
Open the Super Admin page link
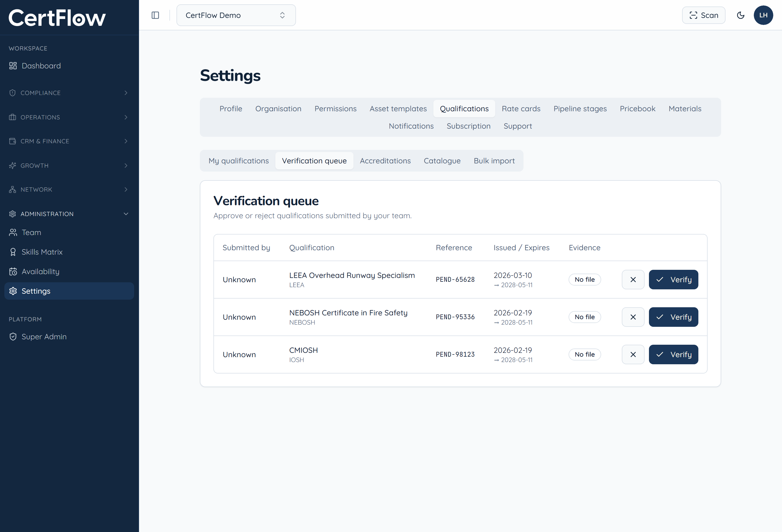[x=69, y=337]
